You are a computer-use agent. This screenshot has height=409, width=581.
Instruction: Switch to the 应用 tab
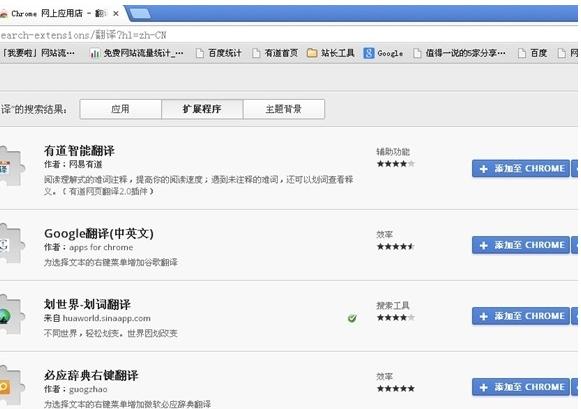coord(120,109)
